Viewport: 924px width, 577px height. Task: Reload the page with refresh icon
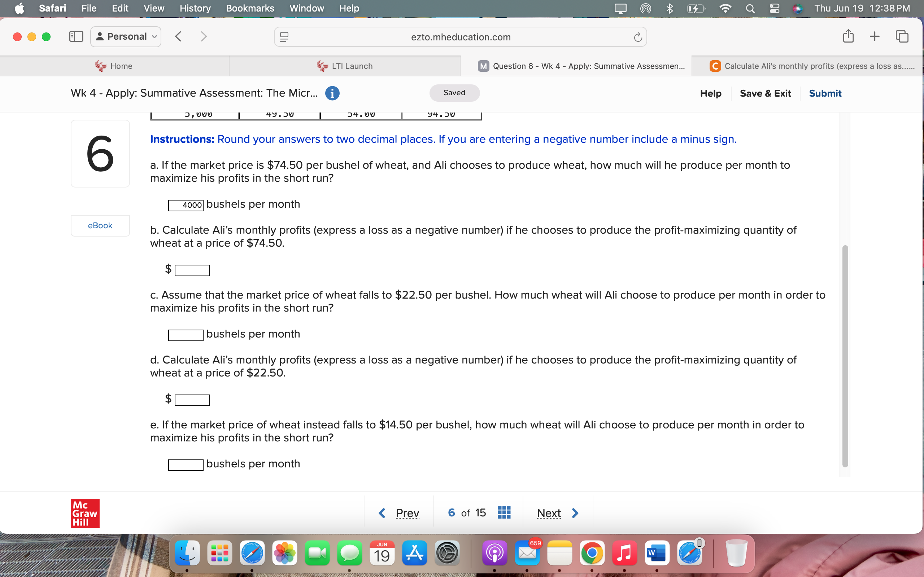click(x=638, y=37)
